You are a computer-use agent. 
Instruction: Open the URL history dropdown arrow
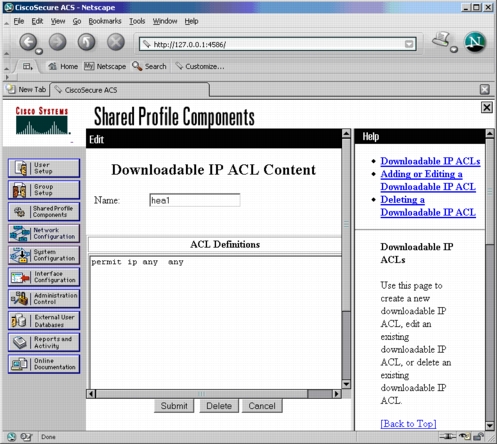(x=409, y=44)
